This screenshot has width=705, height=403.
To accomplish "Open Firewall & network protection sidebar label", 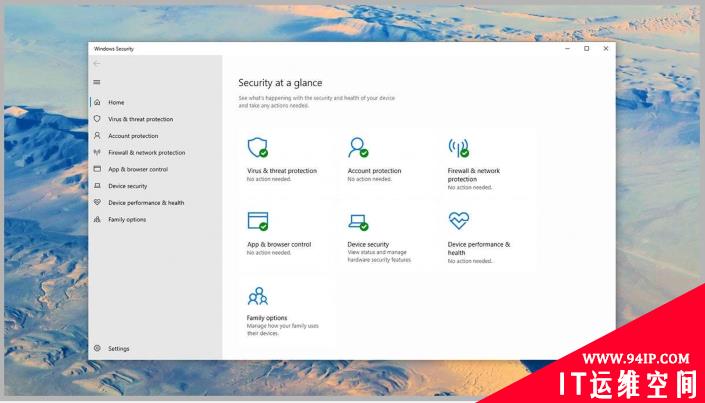I will [x=147, y=152].
